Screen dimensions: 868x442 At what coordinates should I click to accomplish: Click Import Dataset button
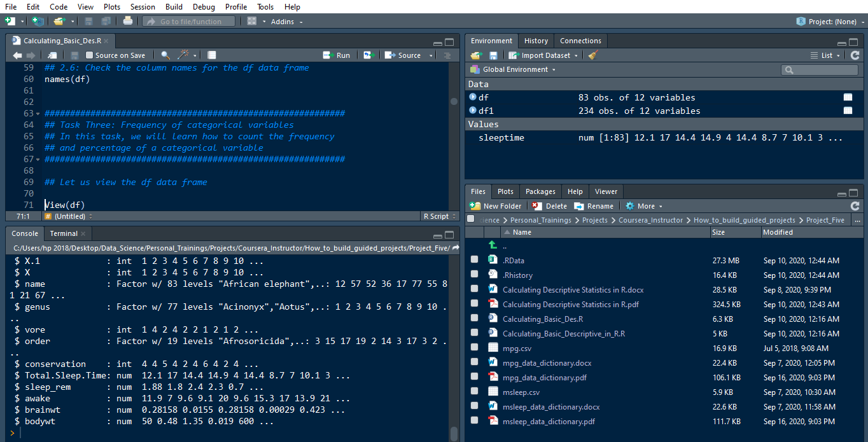tap(545, 55)
